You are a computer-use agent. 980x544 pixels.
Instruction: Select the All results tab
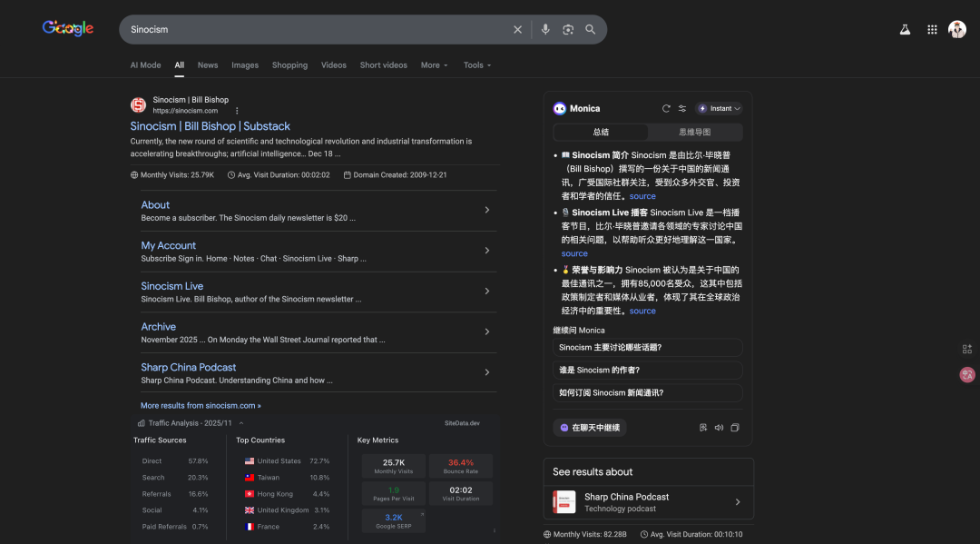[180, 65]
